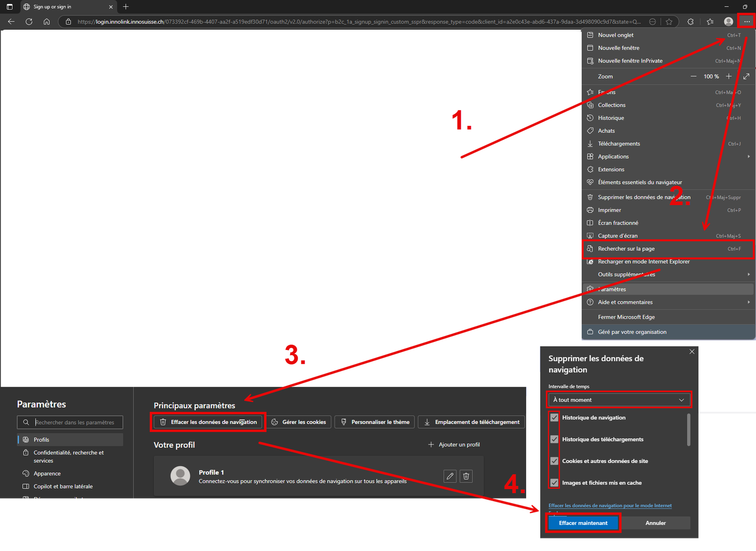Go to the home page icon

[x=46, y=22]
